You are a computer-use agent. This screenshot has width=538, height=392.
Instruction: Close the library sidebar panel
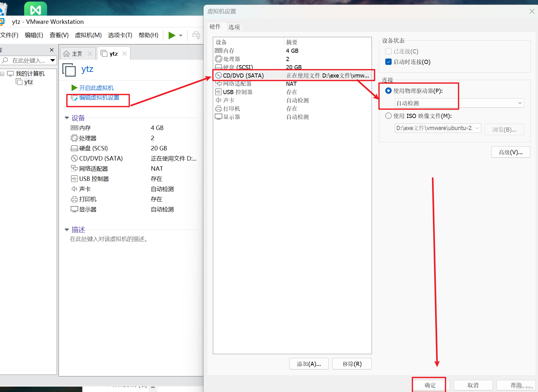52,50
